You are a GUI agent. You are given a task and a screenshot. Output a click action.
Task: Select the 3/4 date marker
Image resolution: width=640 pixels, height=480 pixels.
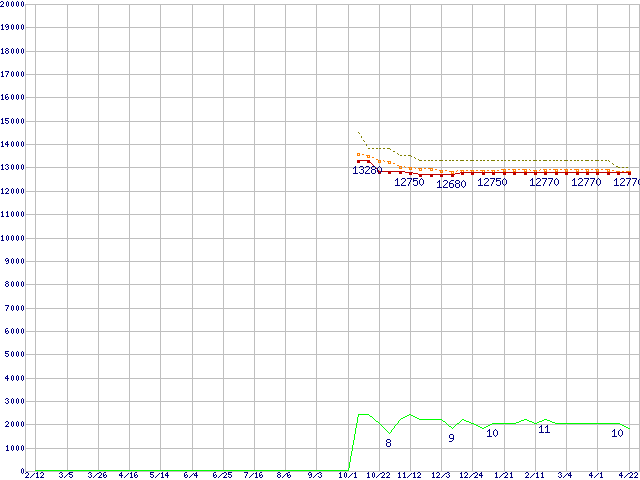565,475
